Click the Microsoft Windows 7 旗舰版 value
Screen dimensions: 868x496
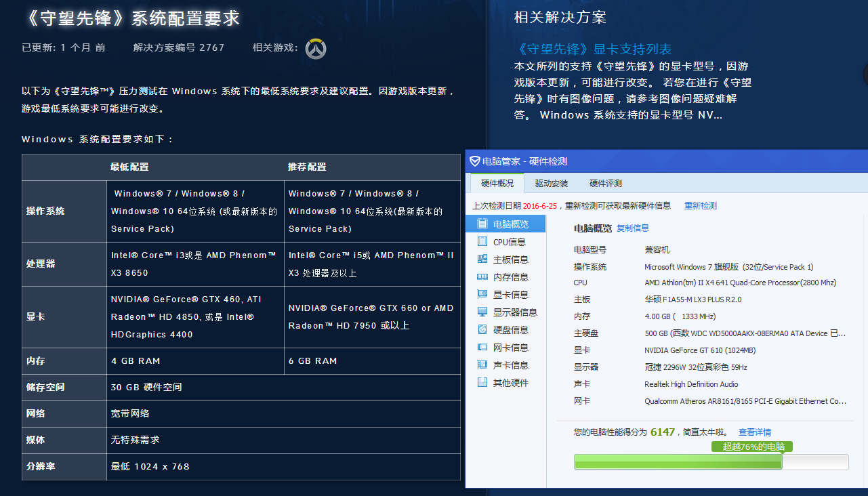pos(729,267)
